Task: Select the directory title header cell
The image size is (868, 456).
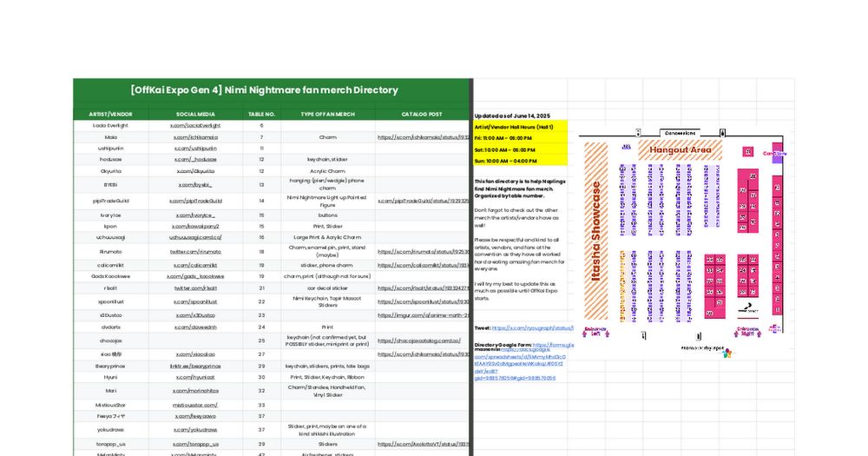Action: (x=272, y=90)
